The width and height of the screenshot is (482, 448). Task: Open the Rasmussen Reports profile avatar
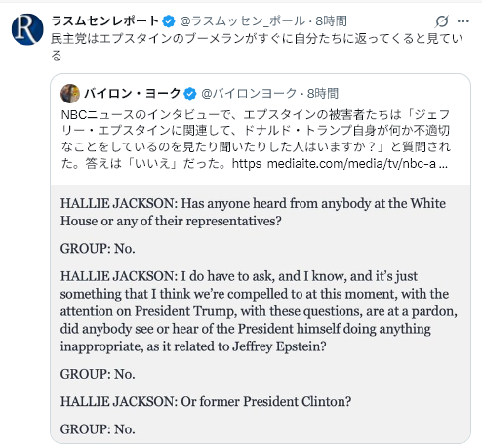click(x=27, y=29)
